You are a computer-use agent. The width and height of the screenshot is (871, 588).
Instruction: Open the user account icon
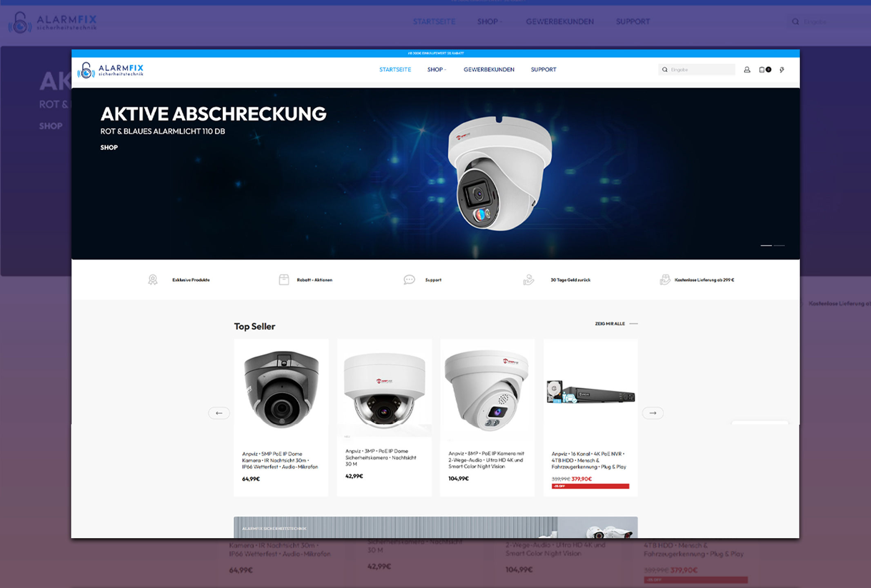click(747, 70)
